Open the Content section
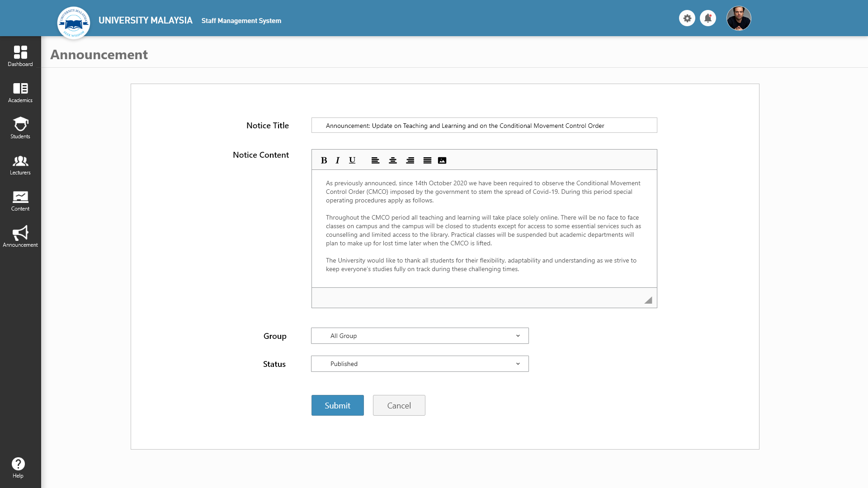The height and width of the screenshot is (488, 868). (x=20, y=201)
